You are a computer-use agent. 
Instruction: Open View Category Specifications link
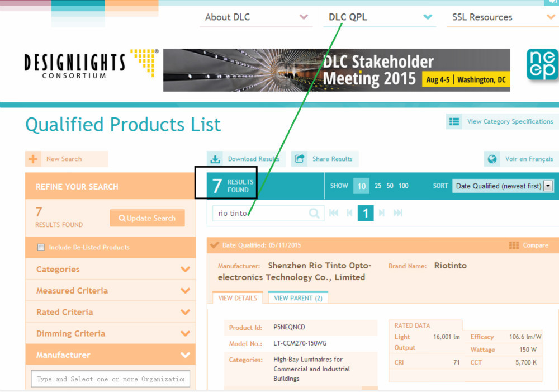click(x=510, y=122)
